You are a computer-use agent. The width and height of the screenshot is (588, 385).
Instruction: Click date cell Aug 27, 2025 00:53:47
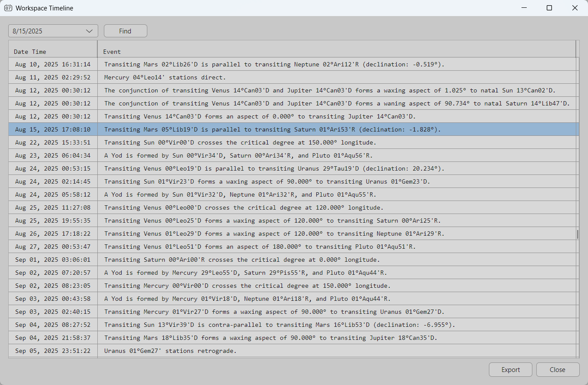point(53,247)
